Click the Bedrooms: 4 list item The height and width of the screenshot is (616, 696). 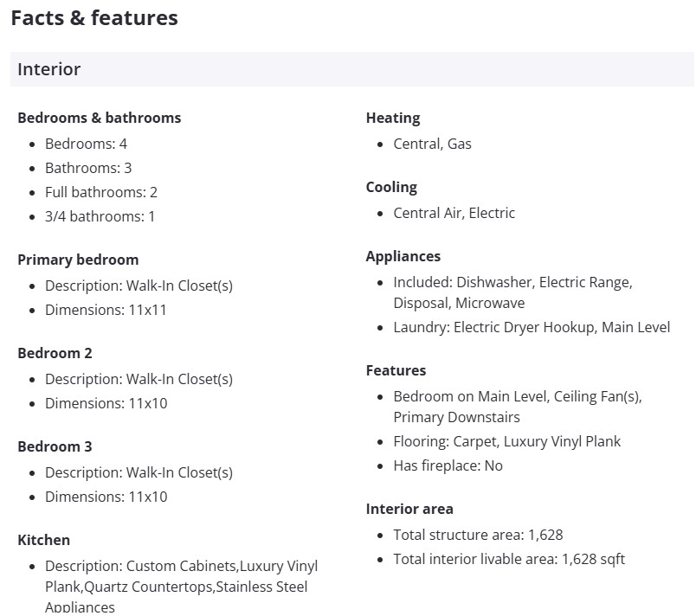86,144
